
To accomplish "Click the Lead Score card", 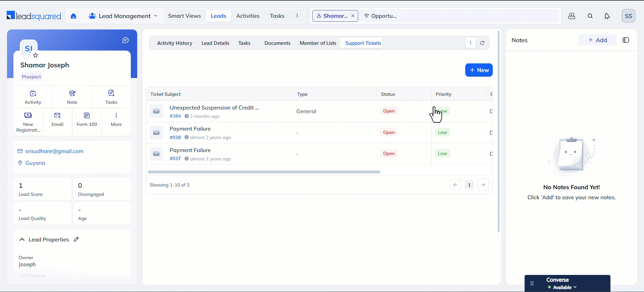I will tap(43, 189).
